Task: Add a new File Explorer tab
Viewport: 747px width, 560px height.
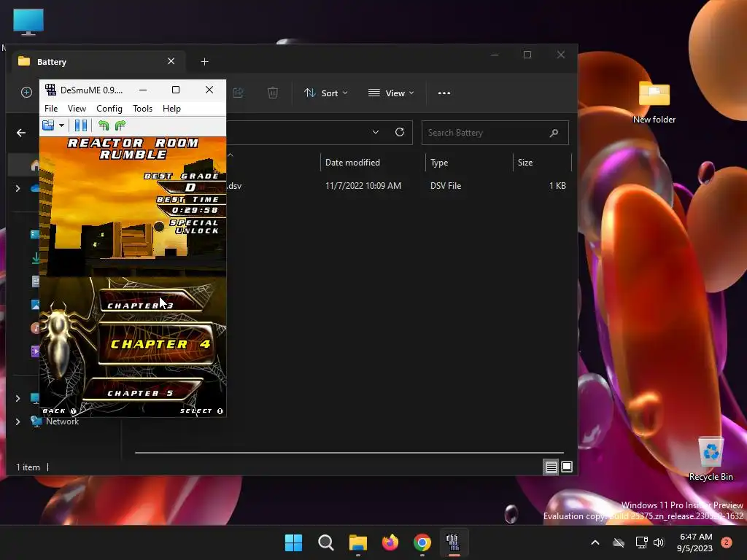Action: point(204,62)
